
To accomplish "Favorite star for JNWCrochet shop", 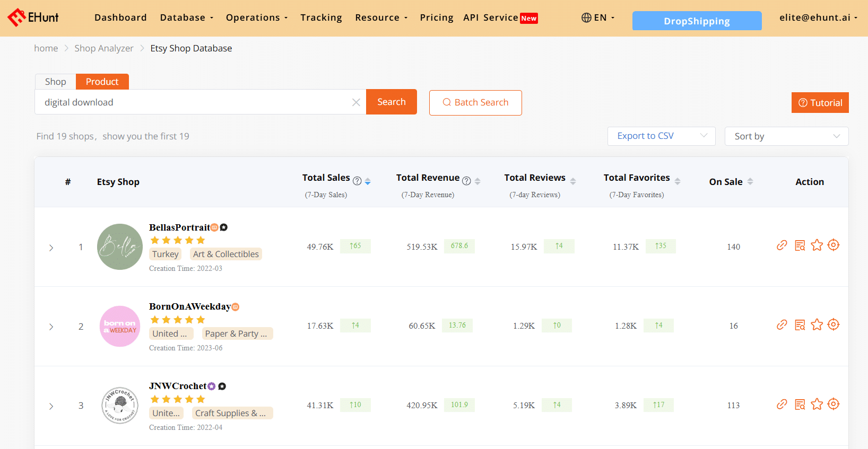I will click(x=817, y=404).
